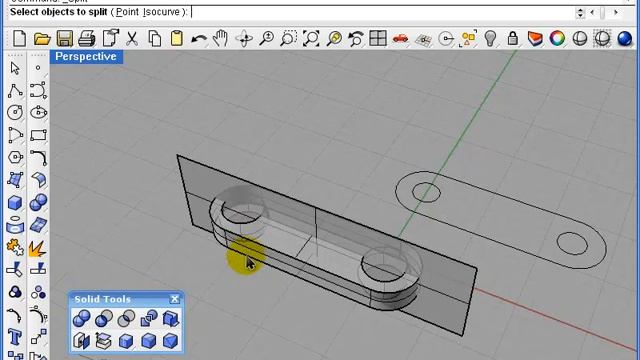Click the command area left scroll arrow
Viewport: 640px width, 360px height.
(592, 13)
